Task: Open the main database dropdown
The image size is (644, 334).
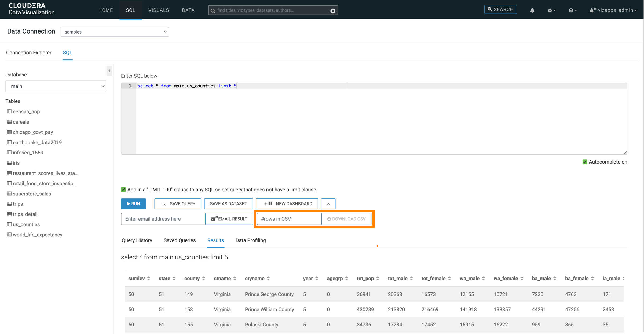Action: pos(56,86)
